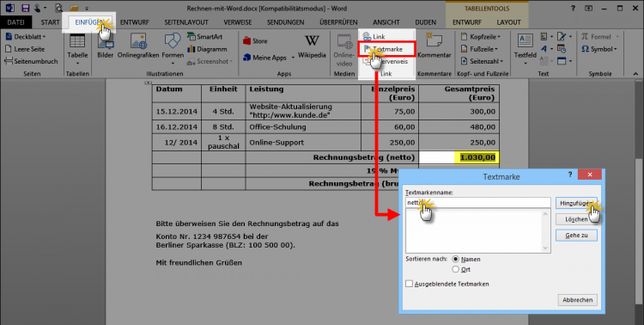The width and height of the screenshot is (644, 325).
Task: Click the Textmarkenname input field
Action: 477,202
